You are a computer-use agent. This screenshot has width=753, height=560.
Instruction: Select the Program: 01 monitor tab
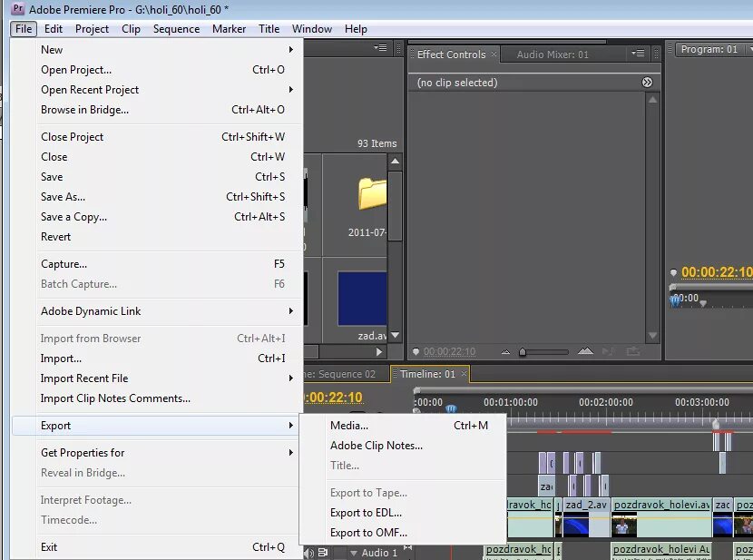pos(709,49)
